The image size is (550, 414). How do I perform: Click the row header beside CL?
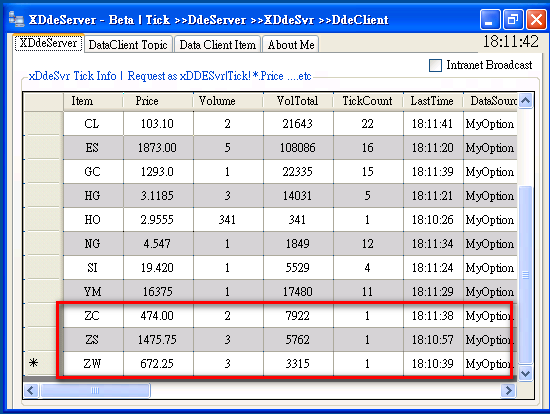pyautogui.click(x=43, y=123)
